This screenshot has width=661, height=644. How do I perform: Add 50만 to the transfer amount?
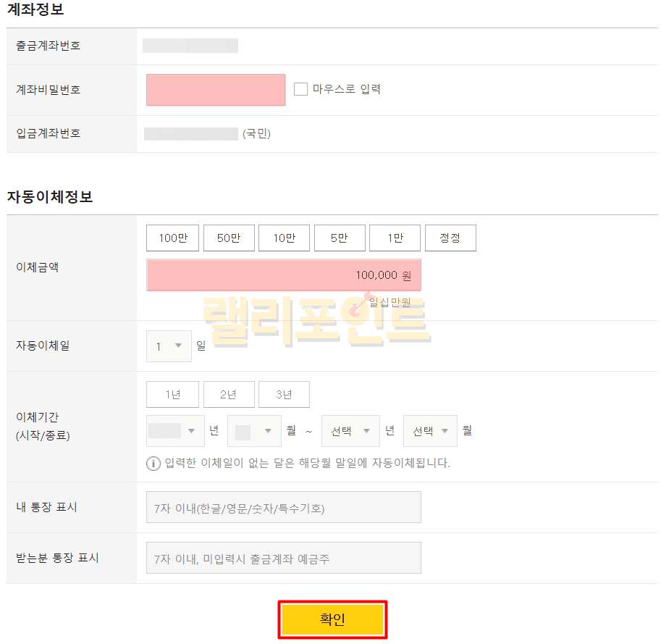pos(229,238)
